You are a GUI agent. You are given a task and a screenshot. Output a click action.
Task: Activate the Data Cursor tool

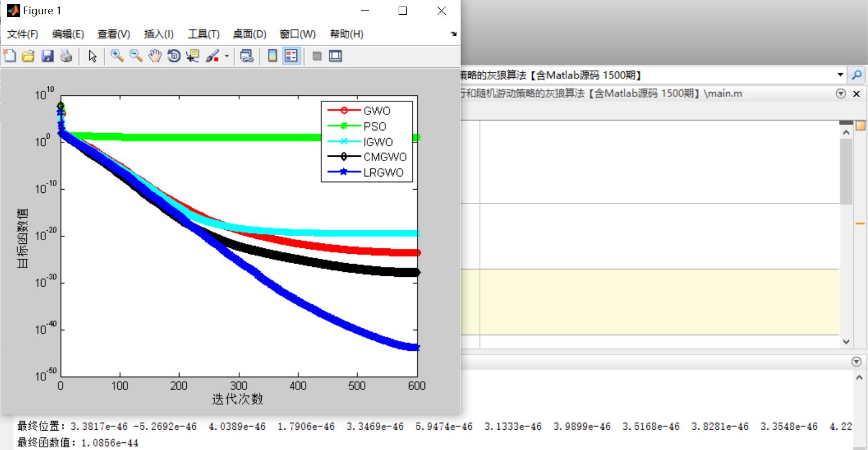click(193, 56)
